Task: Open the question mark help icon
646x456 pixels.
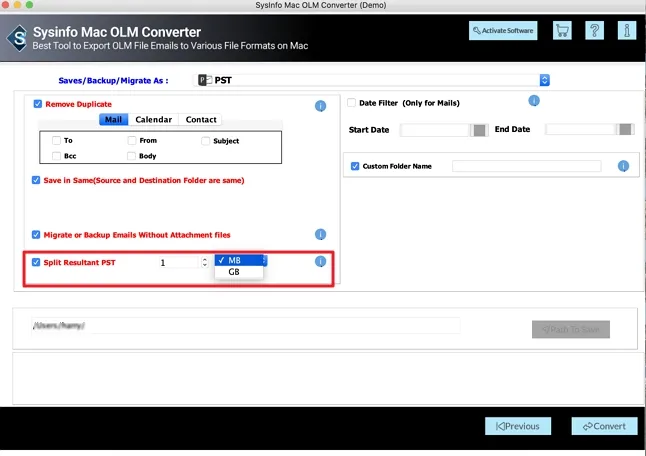Action: [595, 30]
